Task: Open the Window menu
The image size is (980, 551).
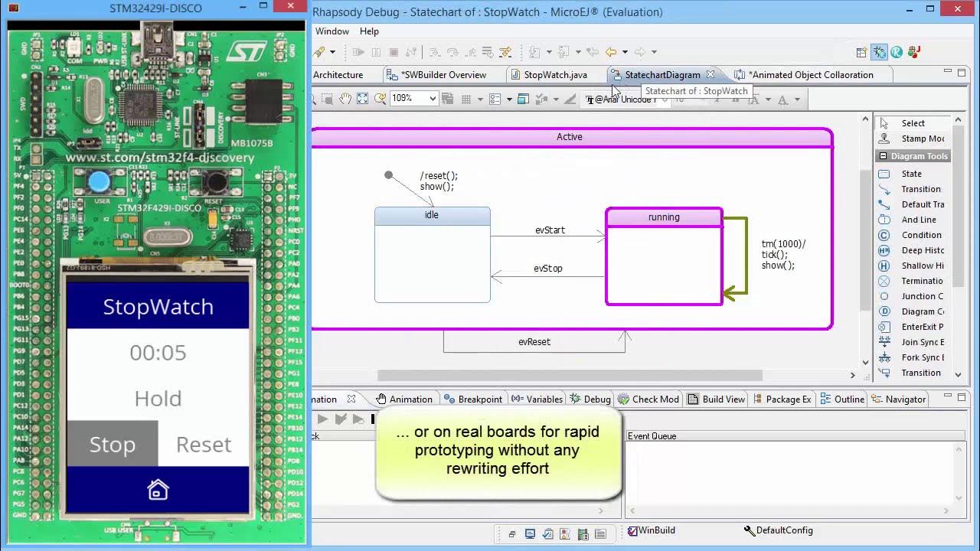Action: coord(332,31)
